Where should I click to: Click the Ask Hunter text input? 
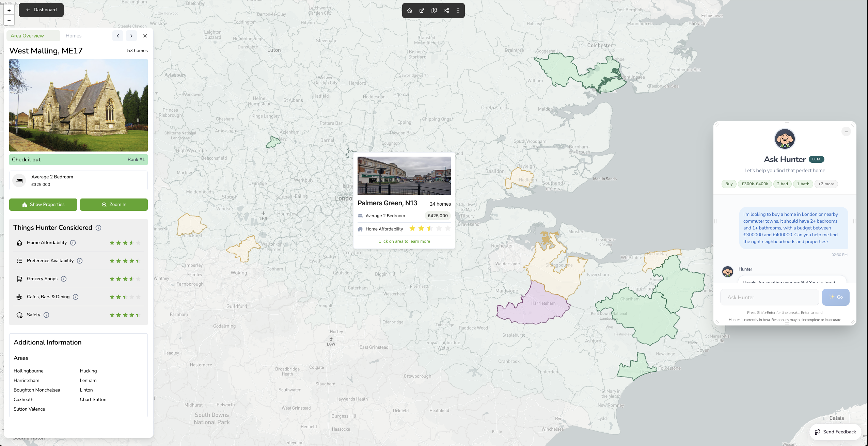[x=769, y=298]
